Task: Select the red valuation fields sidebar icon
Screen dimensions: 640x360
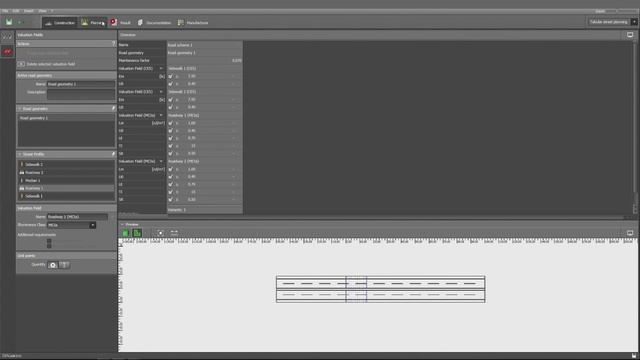Action: click(7, 51)
